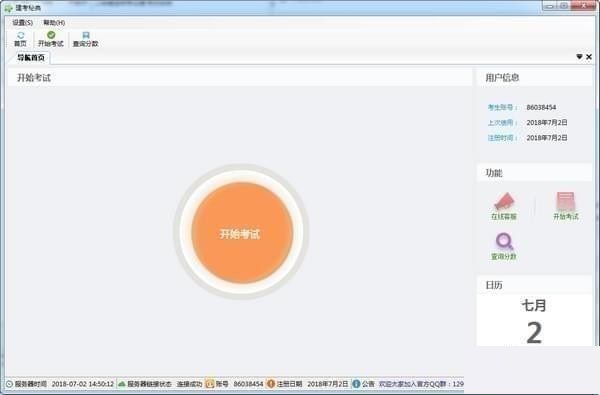This screenshot has height=395, width=600.
Task: Select the 导航首页 tab
Action: tap(31, 58)
